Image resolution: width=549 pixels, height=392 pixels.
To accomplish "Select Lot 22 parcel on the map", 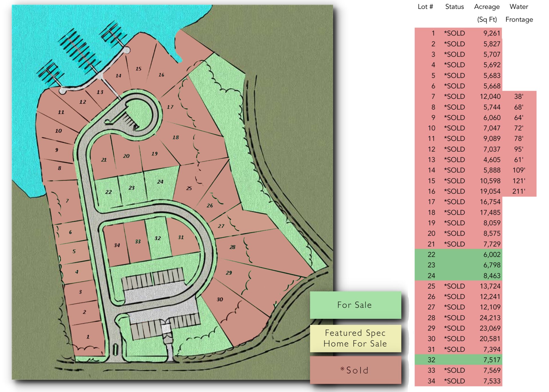I will click(109, 192).
